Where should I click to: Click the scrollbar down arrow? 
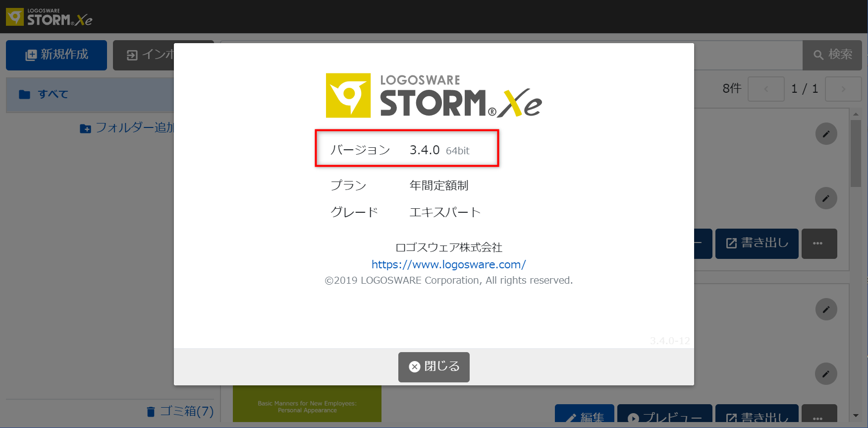click(x=856, y=416)
